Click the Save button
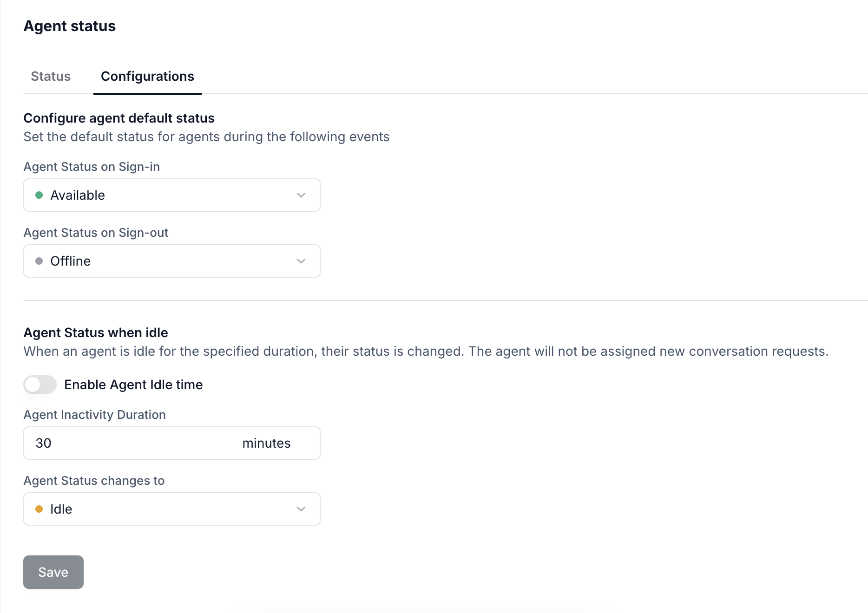This screenshot has height=613, width=868. tap(53, 572)
